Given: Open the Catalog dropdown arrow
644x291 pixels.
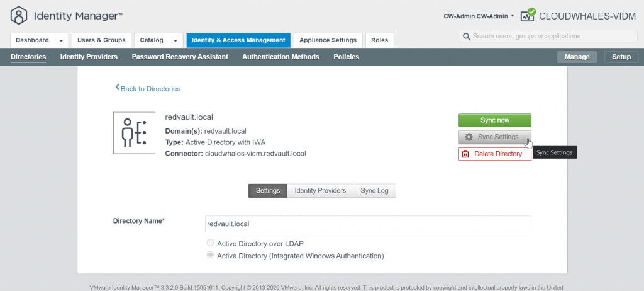Looking at the screenshot, I should coord(175,41).
